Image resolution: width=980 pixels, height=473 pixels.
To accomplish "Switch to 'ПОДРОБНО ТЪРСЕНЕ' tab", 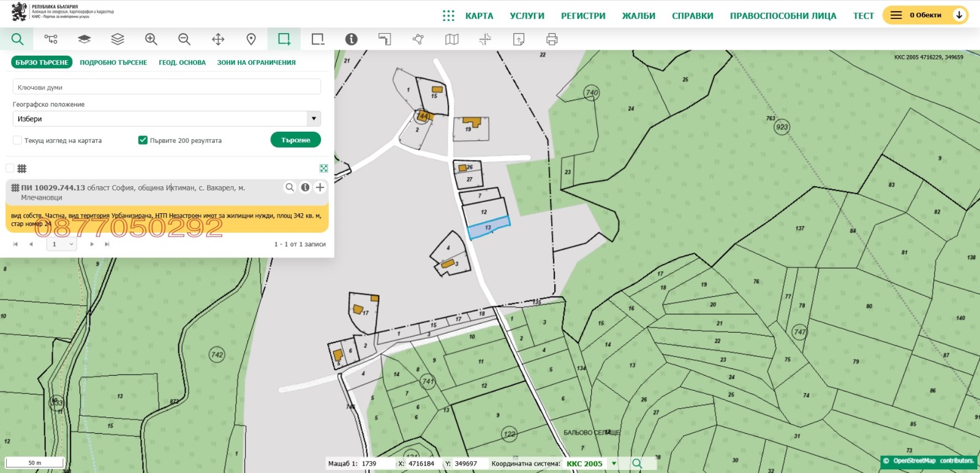I will tap(113, 62).
